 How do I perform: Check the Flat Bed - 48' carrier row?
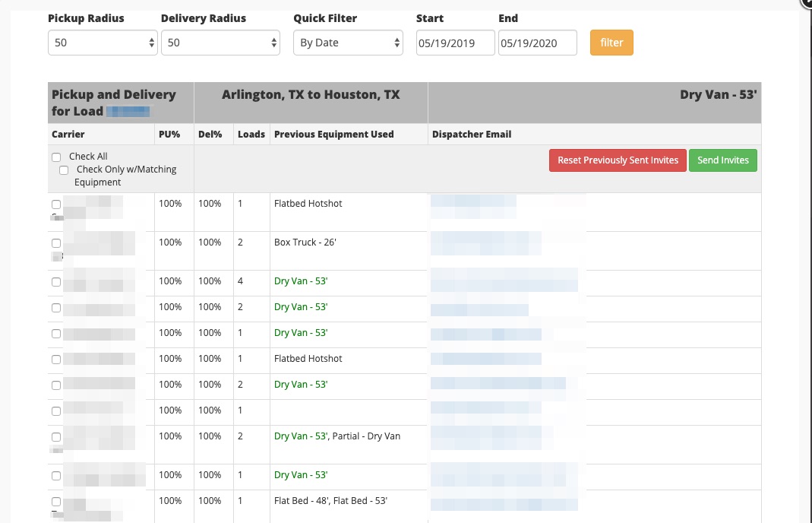(x=56, y=502)
